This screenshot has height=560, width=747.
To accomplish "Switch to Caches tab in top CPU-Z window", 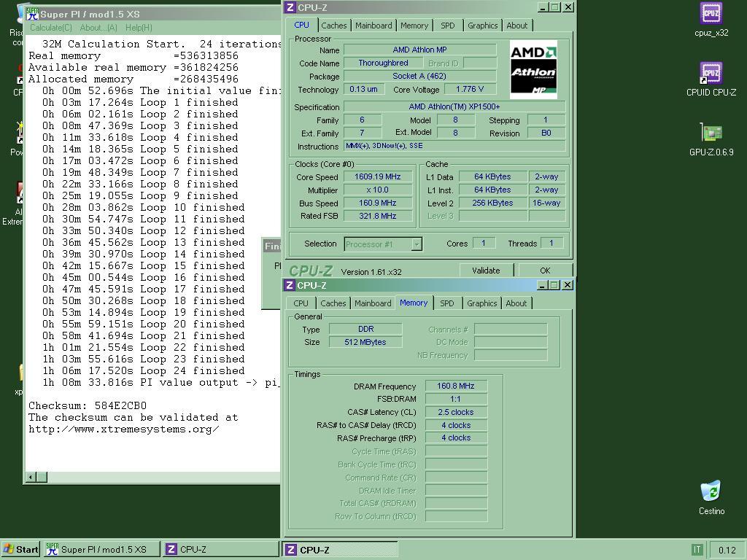I will point(333,26).
